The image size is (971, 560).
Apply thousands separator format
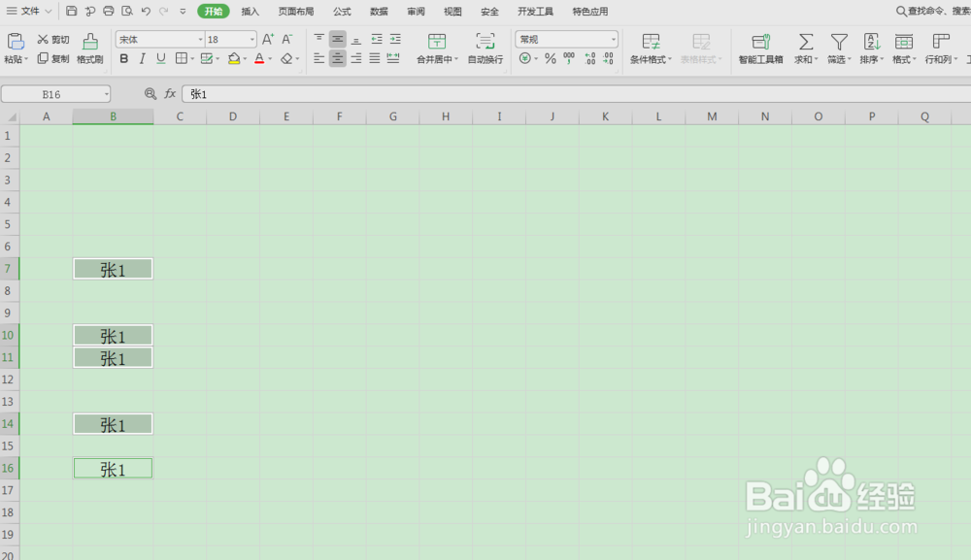coord(569,59)
